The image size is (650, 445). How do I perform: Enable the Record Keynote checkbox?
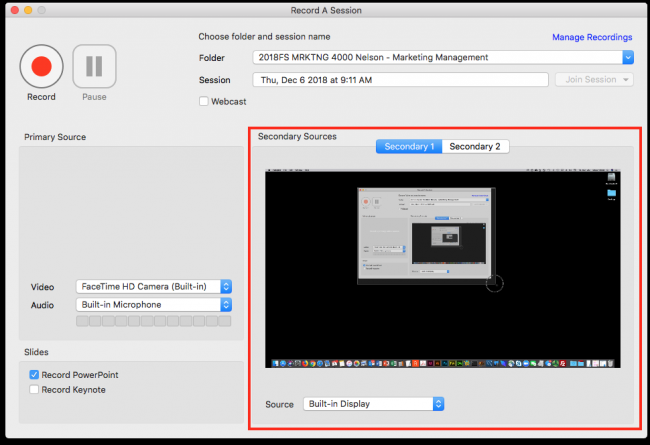click(35, 389)
